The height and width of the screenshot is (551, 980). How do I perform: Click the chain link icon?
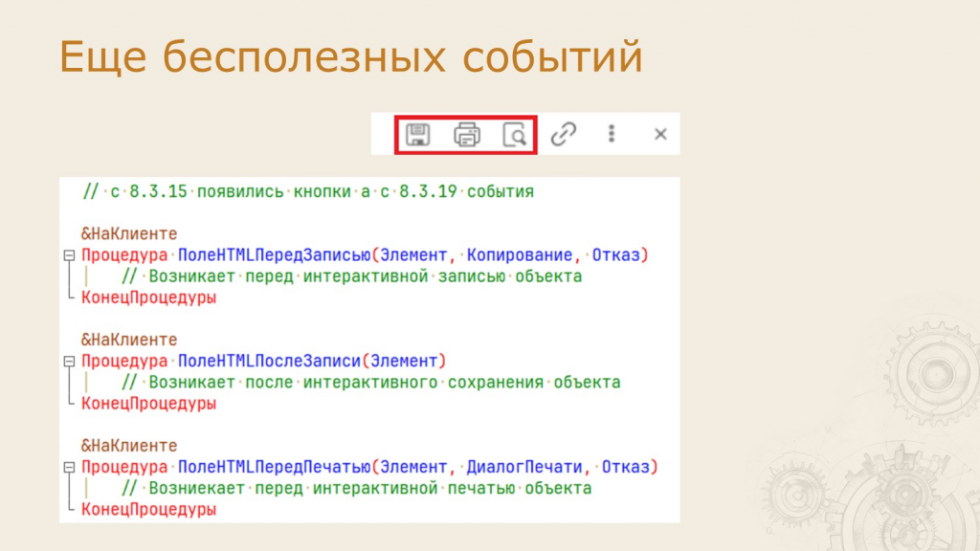point(563,134)
